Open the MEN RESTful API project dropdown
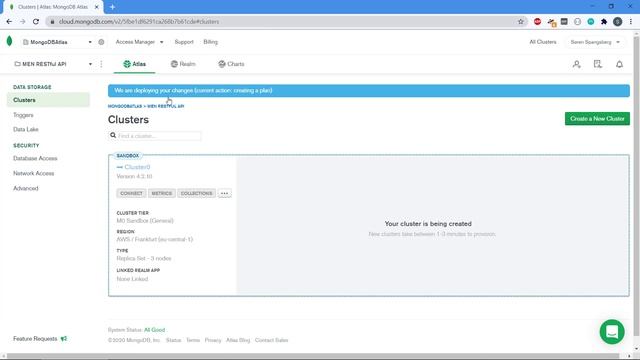Image resolution: width=640 pixels, height=360 pixels. coord(53,64)
